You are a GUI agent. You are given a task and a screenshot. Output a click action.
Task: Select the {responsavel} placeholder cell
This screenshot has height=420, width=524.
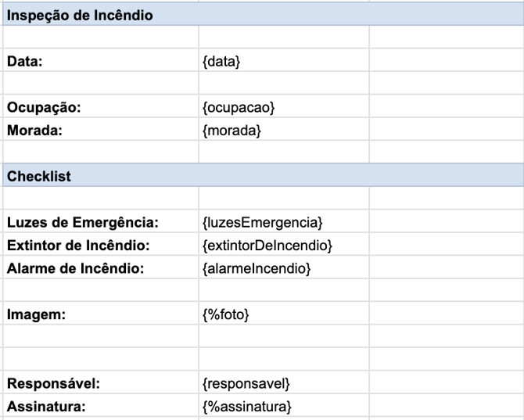[x=246, y=384]
